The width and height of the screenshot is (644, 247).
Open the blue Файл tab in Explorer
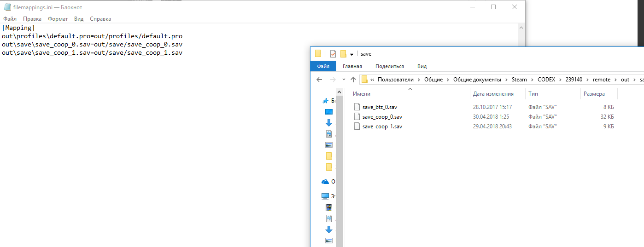323,66
